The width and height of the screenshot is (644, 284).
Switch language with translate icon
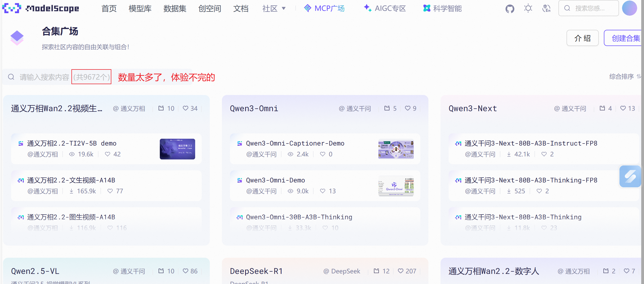coord(546,8)
